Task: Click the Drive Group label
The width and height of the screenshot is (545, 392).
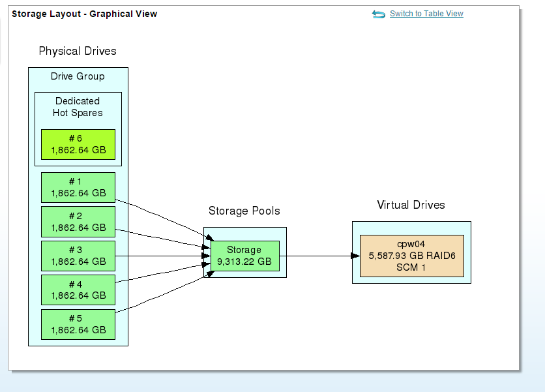Action: 78,76
